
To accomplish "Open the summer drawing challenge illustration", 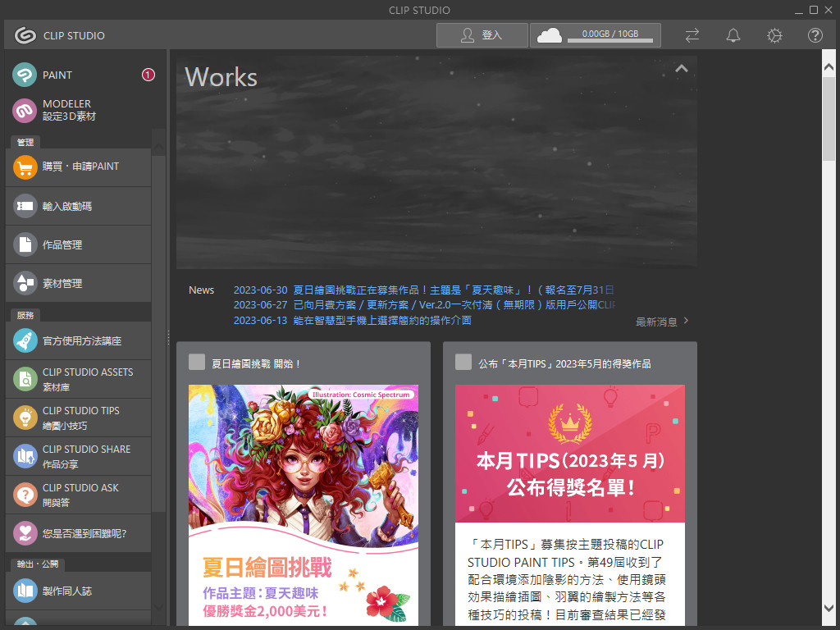I will click(x=304, y=504).
